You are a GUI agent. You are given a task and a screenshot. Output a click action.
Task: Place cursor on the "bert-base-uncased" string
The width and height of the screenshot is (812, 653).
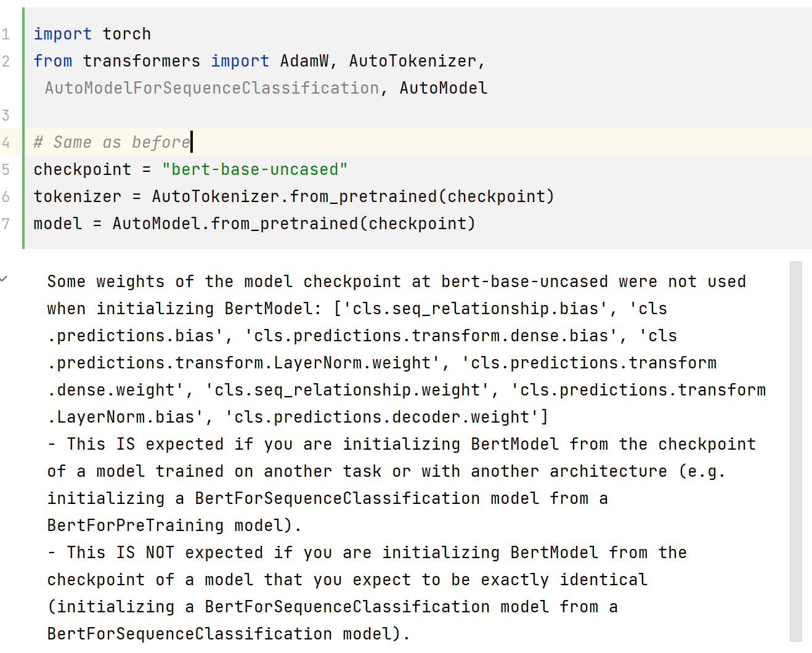[254, 169]
